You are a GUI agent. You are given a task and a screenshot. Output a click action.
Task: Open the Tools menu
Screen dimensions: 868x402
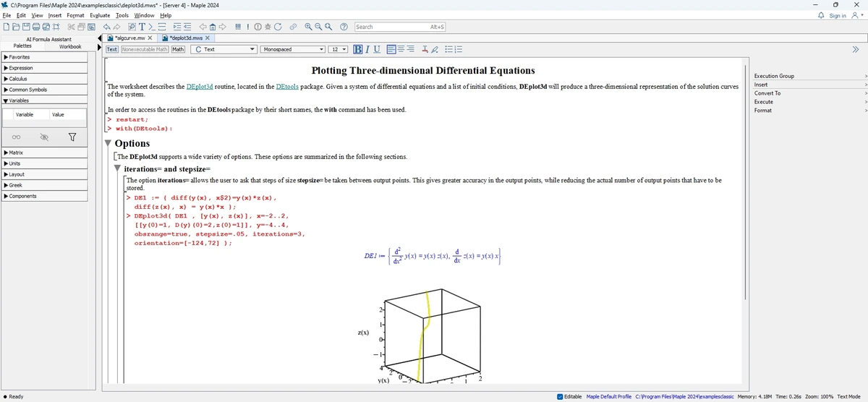coord(122,15)
